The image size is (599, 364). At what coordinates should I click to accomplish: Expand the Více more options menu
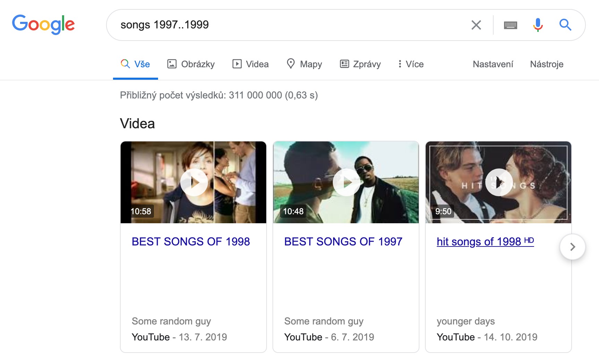(411, 64)
